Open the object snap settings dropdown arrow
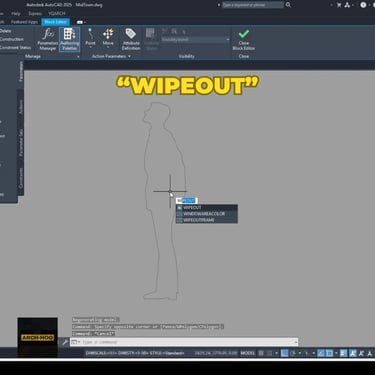Image resolution: width=375 pixels, height=375 pixels. tap(336, 353)
